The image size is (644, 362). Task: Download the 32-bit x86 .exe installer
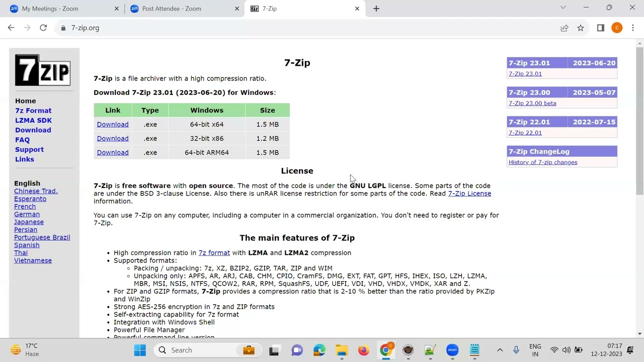(x=113, y=138)
